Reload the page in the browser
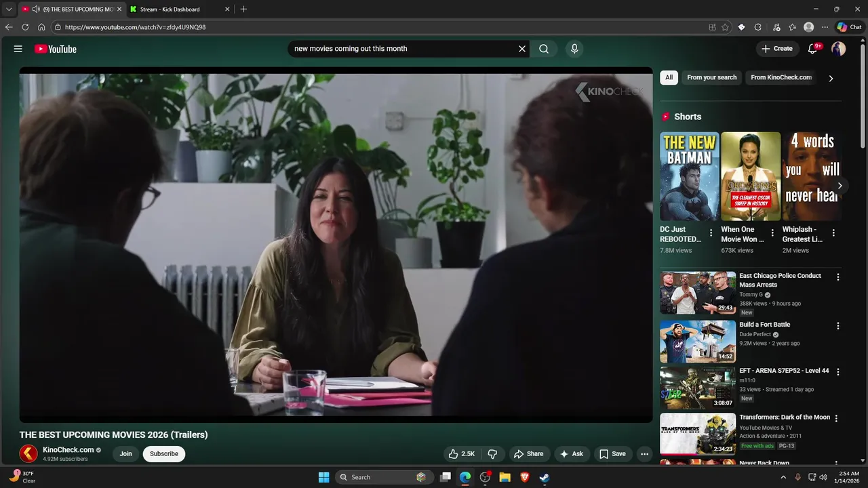Image resolution: width=868 pixels, height=488 pixels. point(25,27)
